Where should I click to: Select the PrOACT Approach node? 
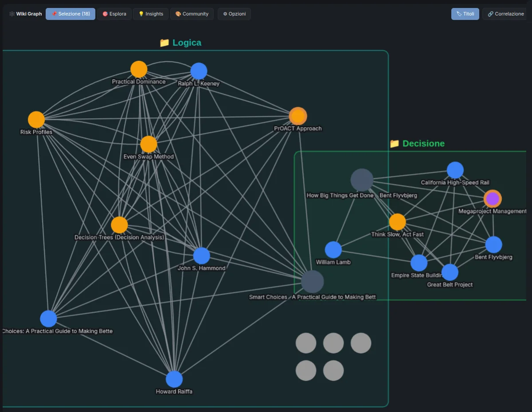[x=298, y=116]
